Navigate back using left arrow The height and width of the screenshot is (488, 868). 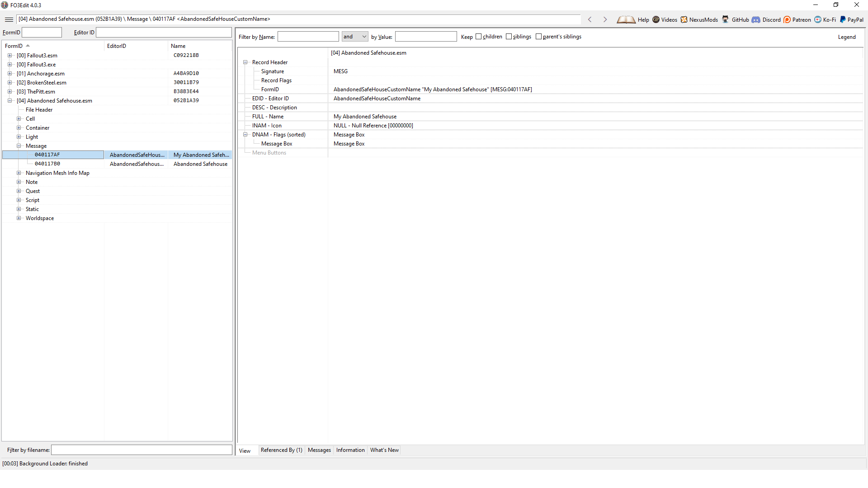pyautogui.click(x=590, y=20)
